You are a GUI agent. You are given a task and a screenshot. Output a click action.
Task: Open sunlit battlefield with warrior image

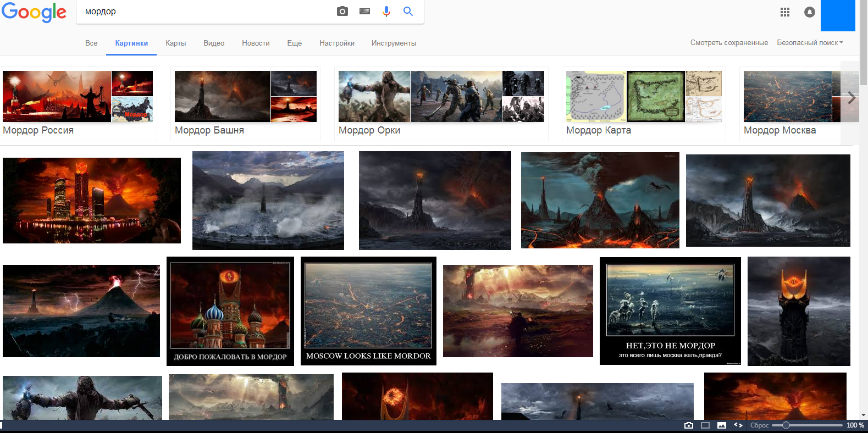pos(518,311)
